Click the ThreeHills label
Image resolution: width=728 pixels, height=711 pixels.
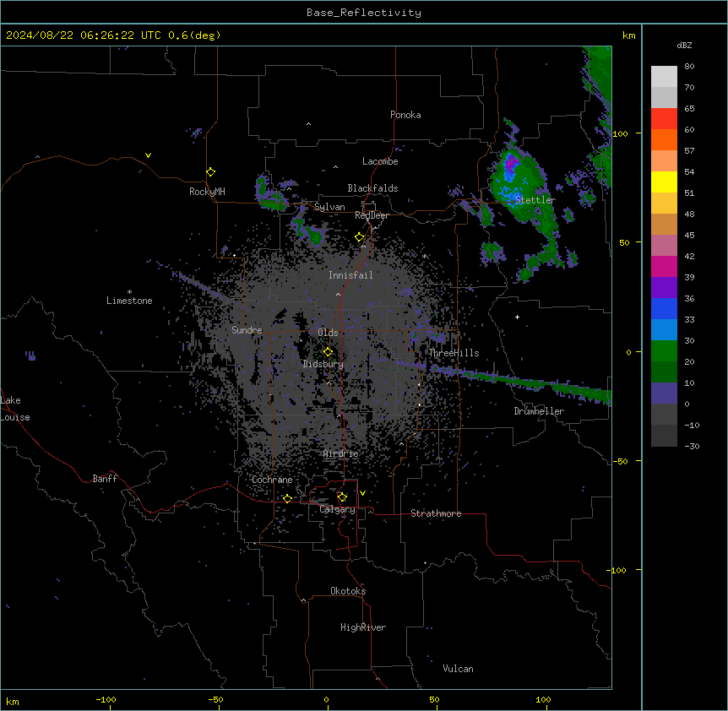[x=454, y=353]
